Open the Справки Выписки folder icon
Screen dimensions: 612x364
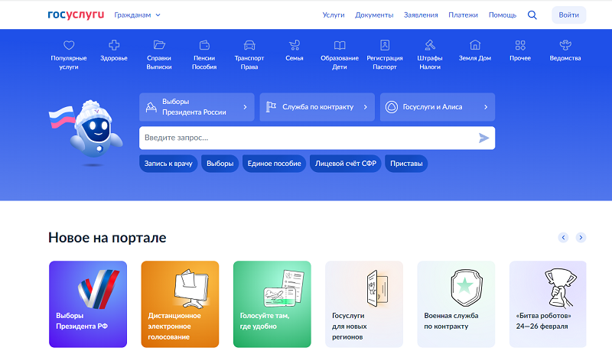(159, 45)
